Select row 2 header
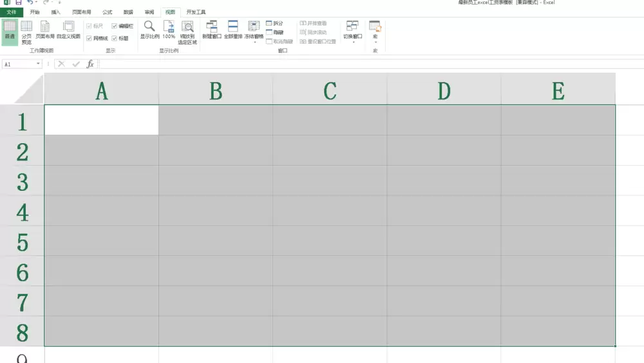 coord(22,150)
